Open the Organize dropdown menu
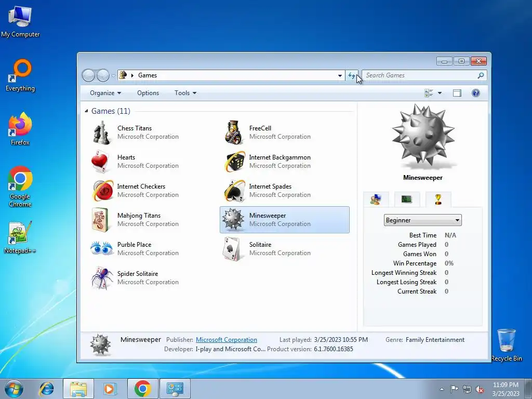 pos(105,93)
